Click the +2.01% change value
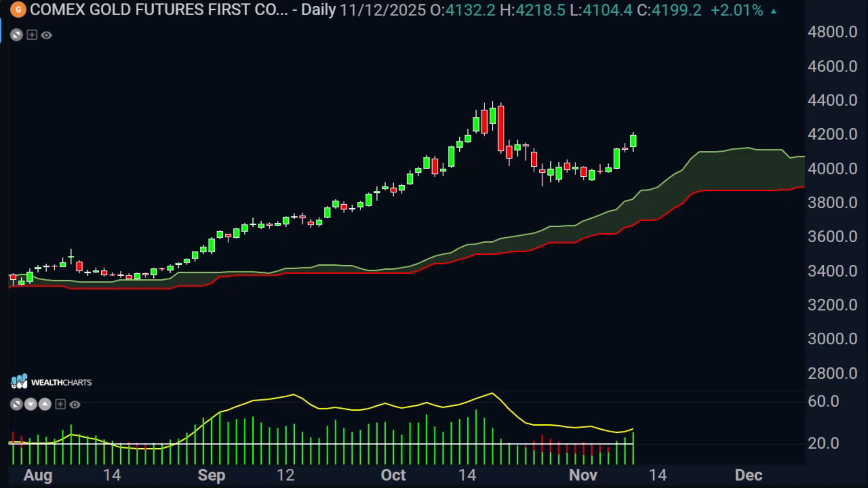Viewport: 868px width, 488px height. [x=737, y=10]
